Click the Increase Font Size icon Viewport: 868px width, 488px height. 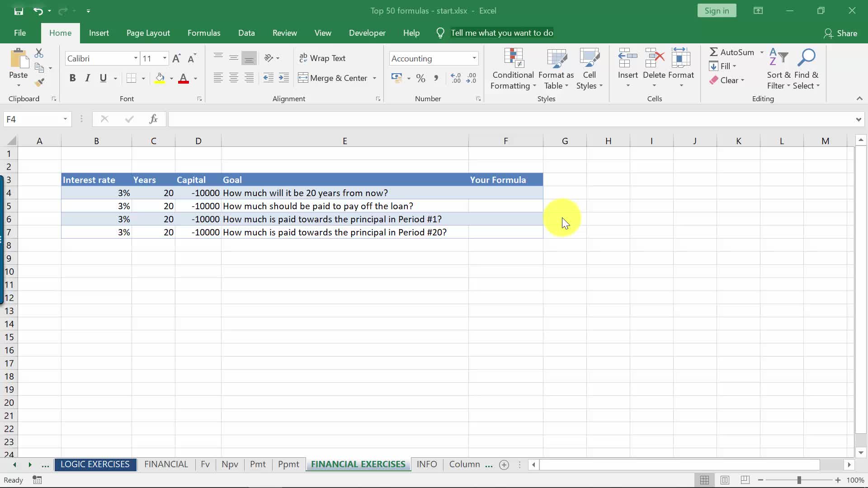click(177, 58)
